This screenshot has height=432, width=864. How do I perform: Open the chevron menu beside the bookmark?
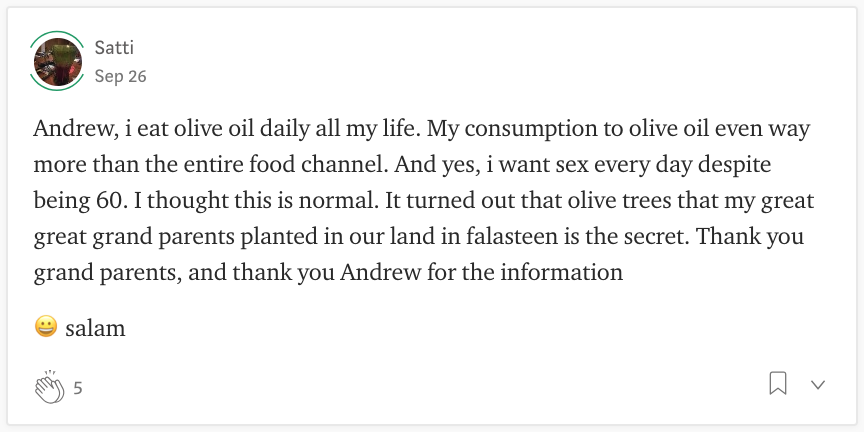click(818, 385)
